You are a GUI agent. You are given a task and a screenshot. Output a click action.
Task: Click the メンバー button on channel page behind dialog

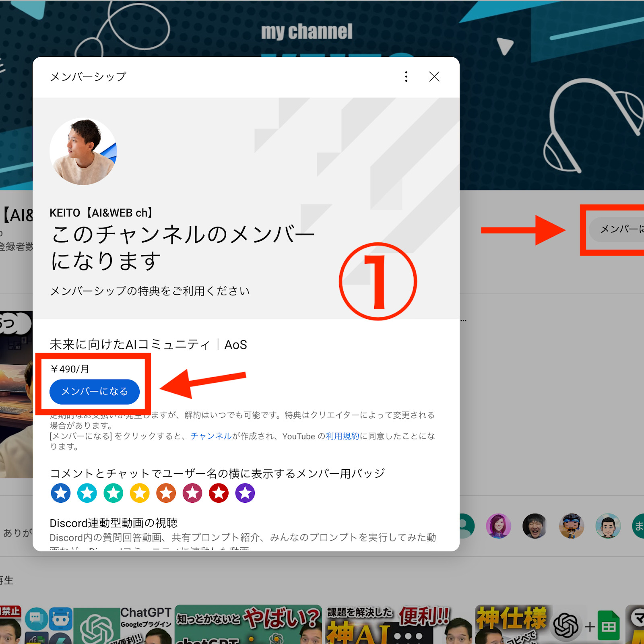click(617, 229)
